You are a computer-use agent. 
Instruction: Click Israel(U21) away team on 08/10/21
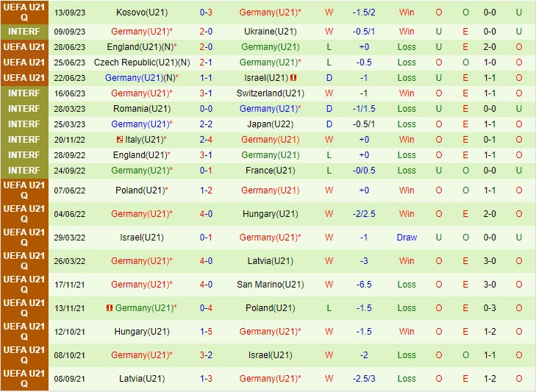270,355
